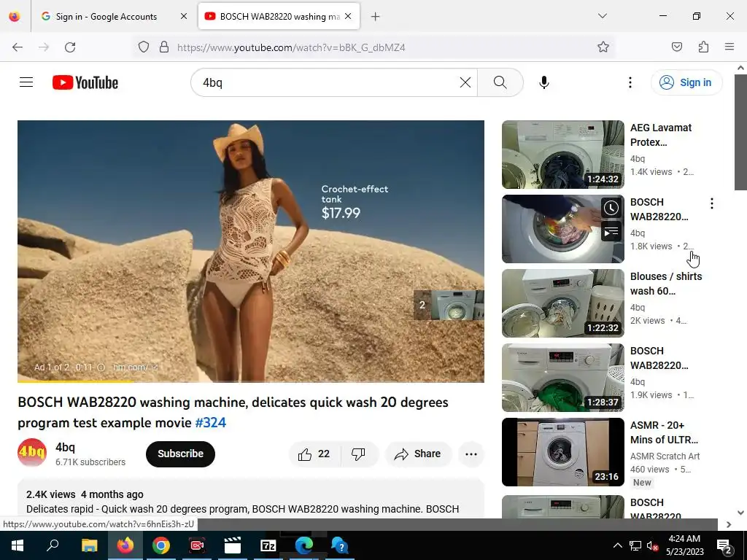Open the muted volume tray icon

pos(652,545)
